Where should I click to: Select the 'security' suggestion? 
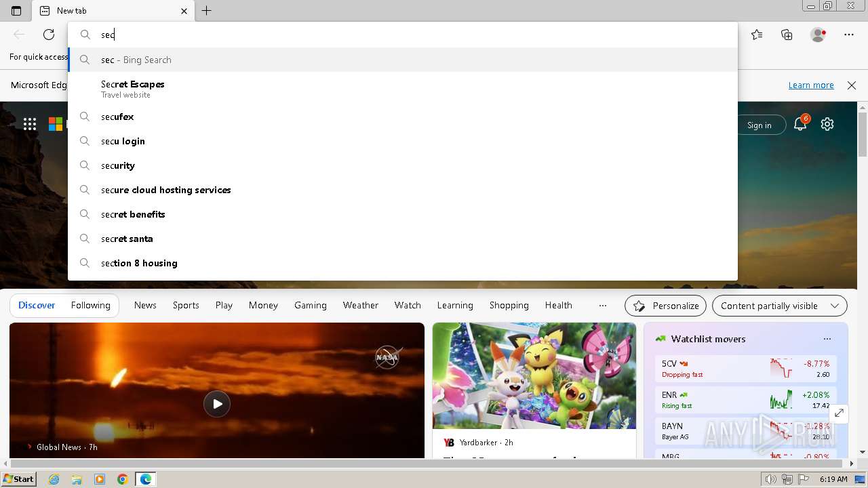coord(403,165)
